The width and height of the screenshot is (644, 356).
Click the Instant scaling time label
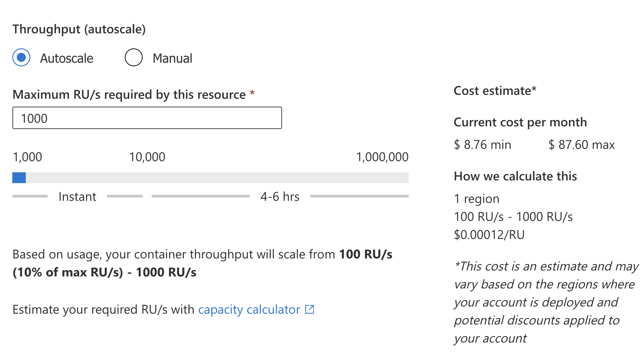77,197
